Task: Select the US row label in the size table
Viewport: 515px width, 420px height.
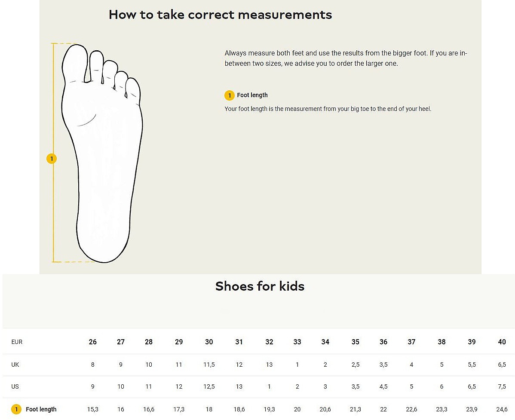Action: pyautogui.click(x=15, y=386)
